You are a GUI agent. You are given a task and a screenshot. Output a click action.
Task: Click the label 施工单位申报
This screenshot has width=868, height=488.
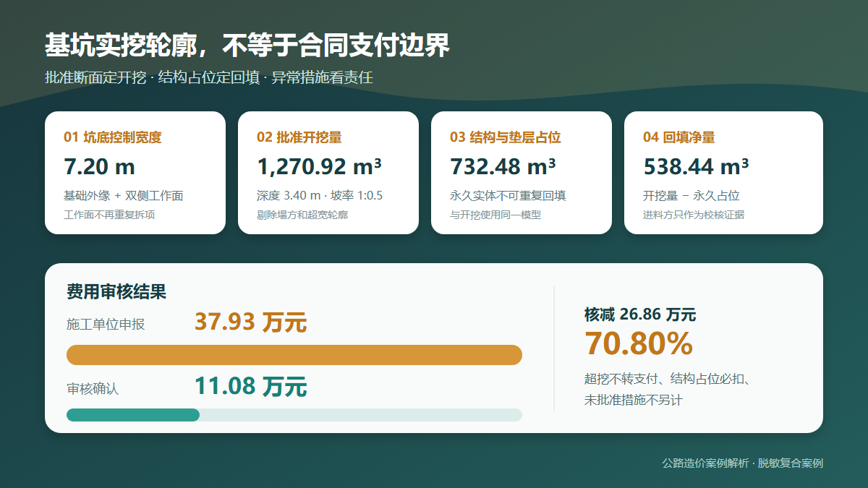[x=106, y=325]
